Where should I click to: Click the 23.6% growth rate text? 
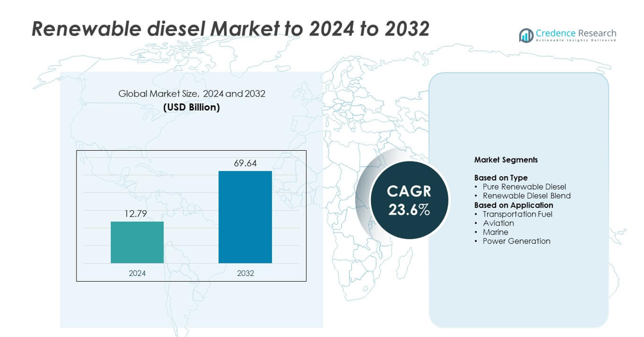click(x=409, y=210)
